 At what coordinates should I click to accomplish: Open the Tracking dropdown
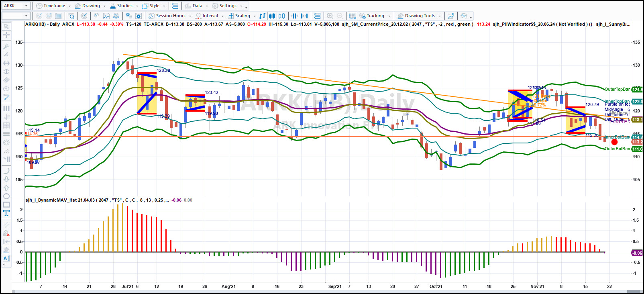pyautogui.click(x=375, y=16)
